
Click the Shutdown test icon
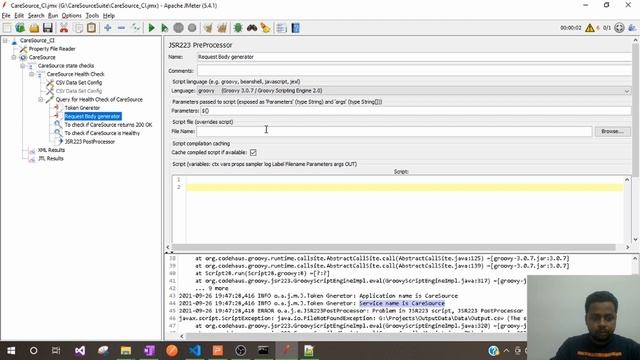(x=192, y=28)
